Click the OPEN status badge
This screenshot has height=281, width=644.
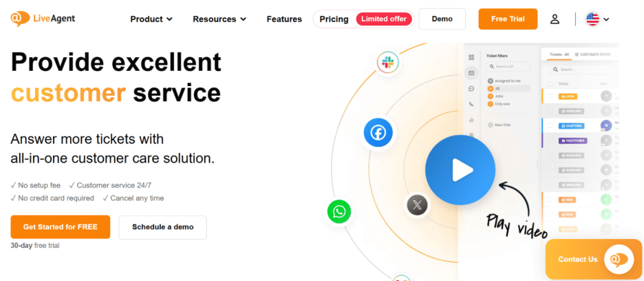click(x=568, y=96)
